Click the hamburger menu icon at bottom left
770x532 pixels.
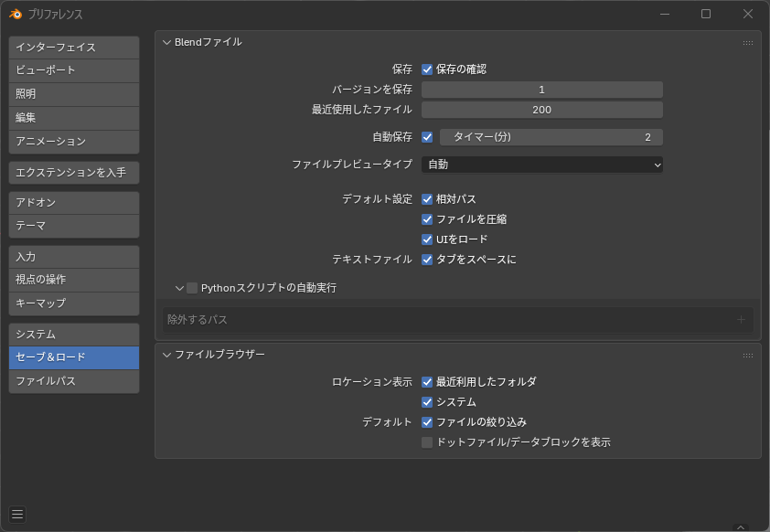coord(17,515)
